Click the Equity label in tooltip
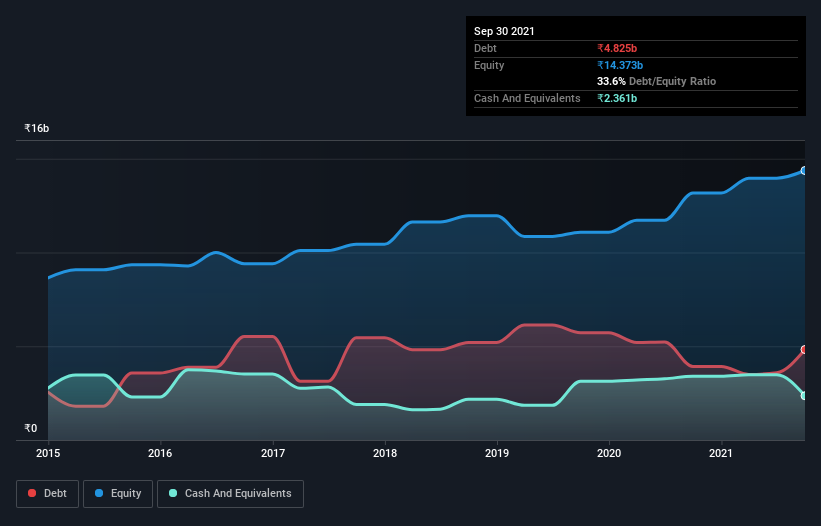 489,65
